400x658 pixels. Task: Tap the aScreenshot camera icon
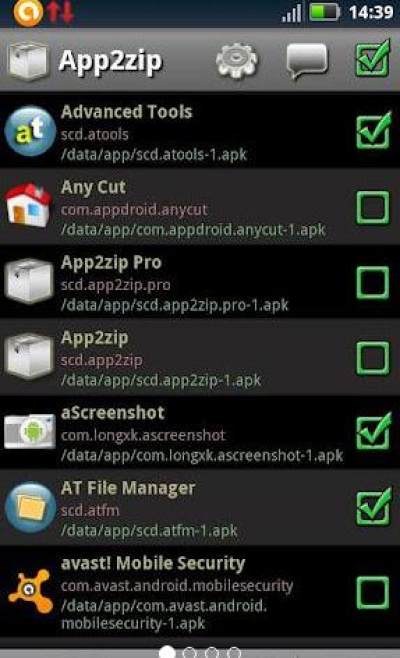click(x=30, y=431)
